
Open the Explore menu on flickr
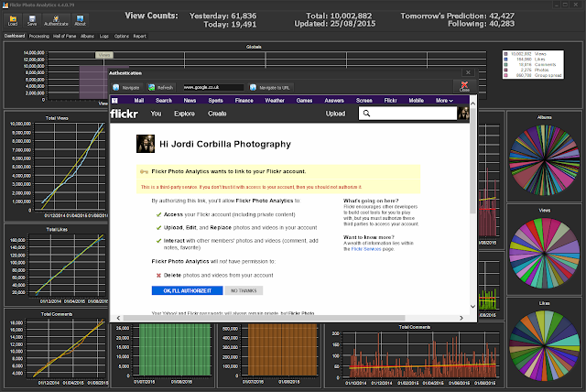click(x=184, y=114)
